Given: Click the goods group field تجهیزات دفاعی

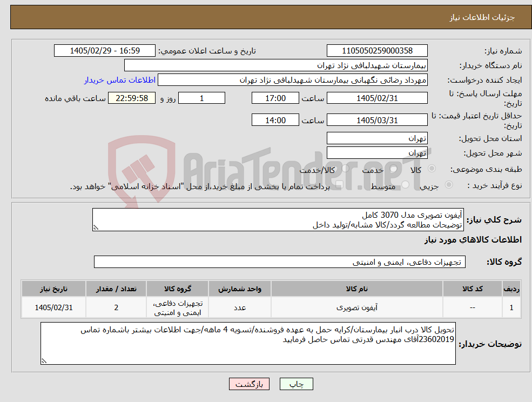Looking at the screenshot, I should click(x=280, y=262).
